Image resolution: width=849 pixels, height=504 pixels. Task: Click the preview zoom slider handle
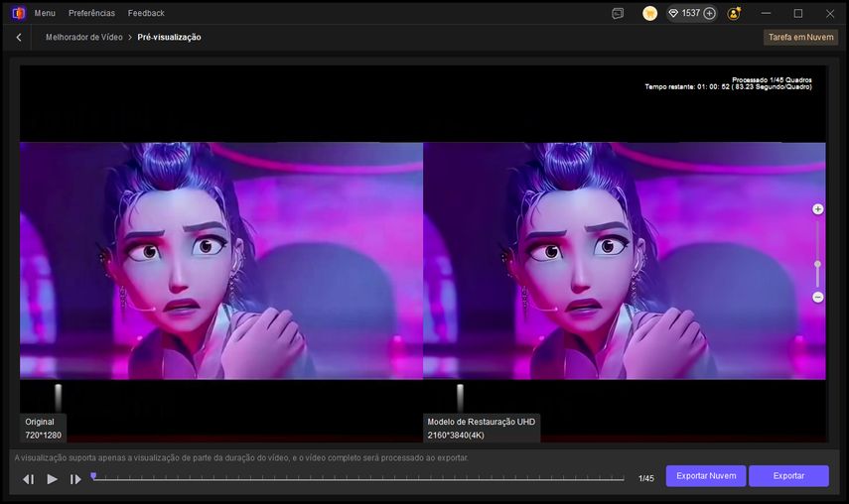pos(817,264)
